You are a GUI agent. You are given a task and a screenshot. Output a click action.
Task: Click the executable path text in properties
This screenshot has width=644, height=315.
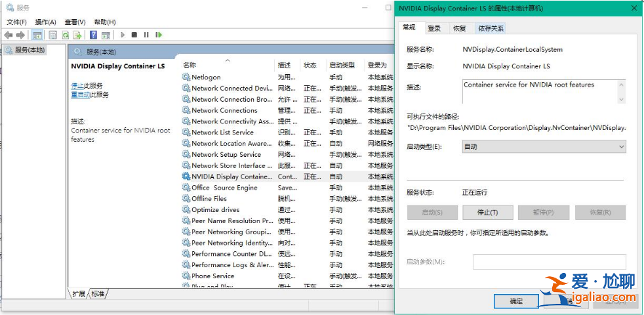517,128
